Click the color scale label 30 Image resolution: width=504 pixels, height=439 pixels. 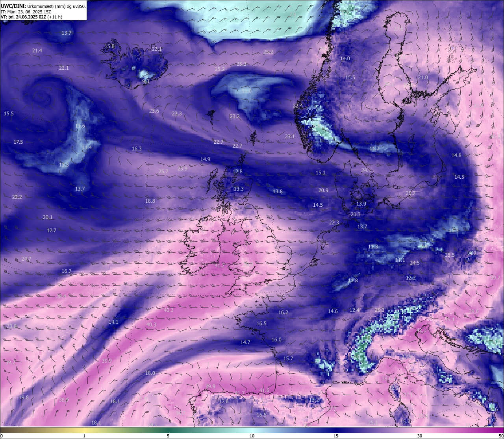tap(420, 436)
